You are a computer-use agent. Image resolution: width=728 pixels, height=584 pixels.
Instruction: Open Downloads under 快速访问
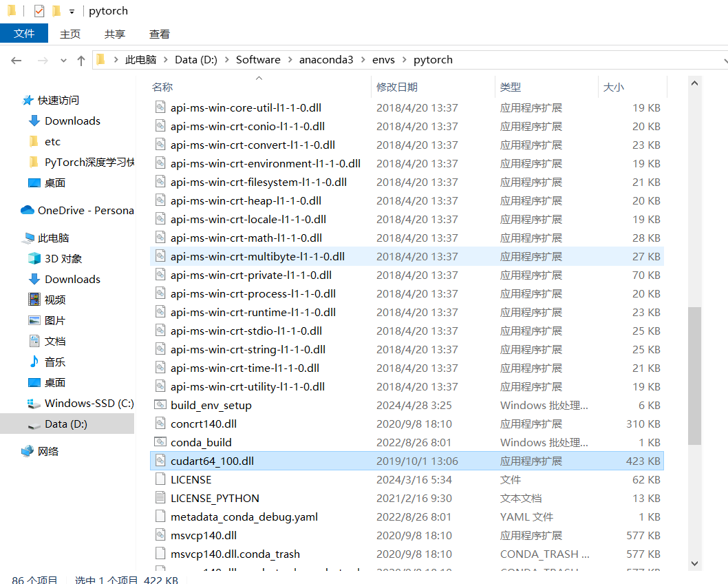[x=72, y=121]
